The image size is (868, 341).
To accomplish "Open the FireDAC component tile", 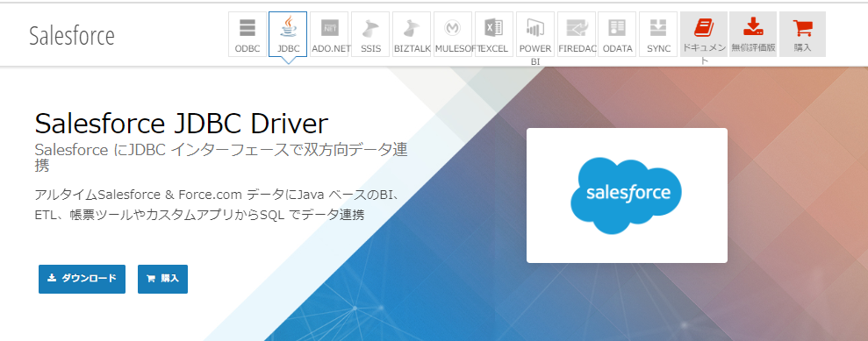I will tap(577, 33).
